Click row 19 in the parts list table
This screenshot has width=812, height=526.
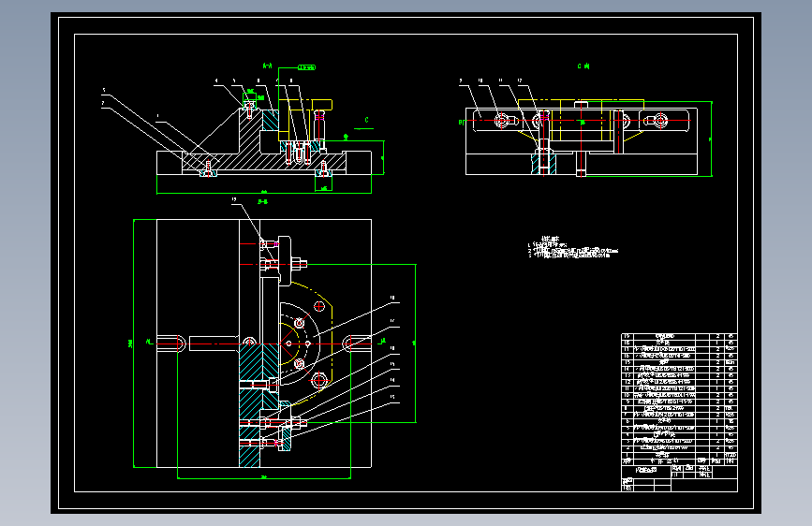pos(679,337)
